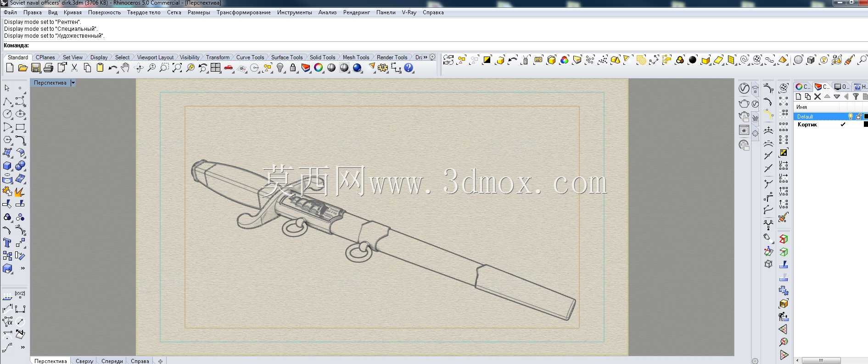Cut selection with the scissors icon
868x364 pixels.
coord(74,68)
